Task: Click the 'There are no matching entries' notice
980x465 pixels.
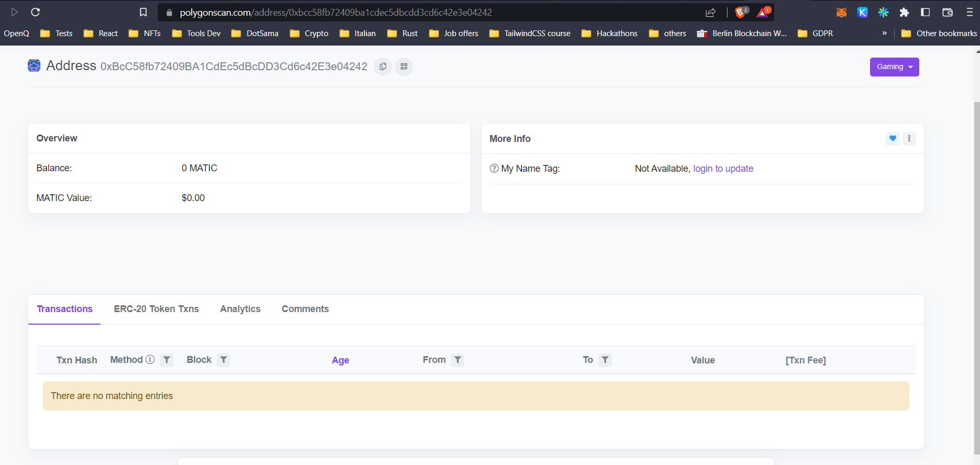Action: 476,396
